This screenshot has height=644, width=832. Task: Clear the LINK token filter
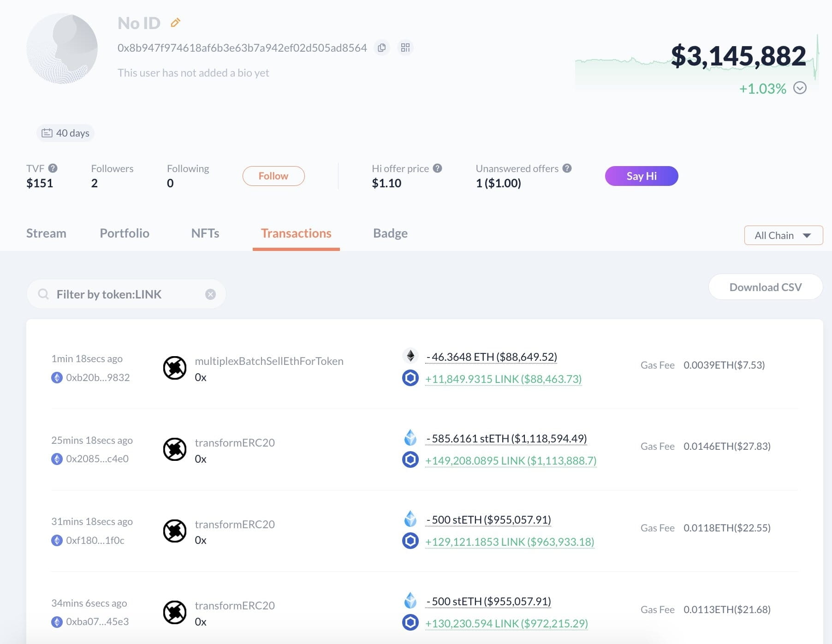point(210,294)
